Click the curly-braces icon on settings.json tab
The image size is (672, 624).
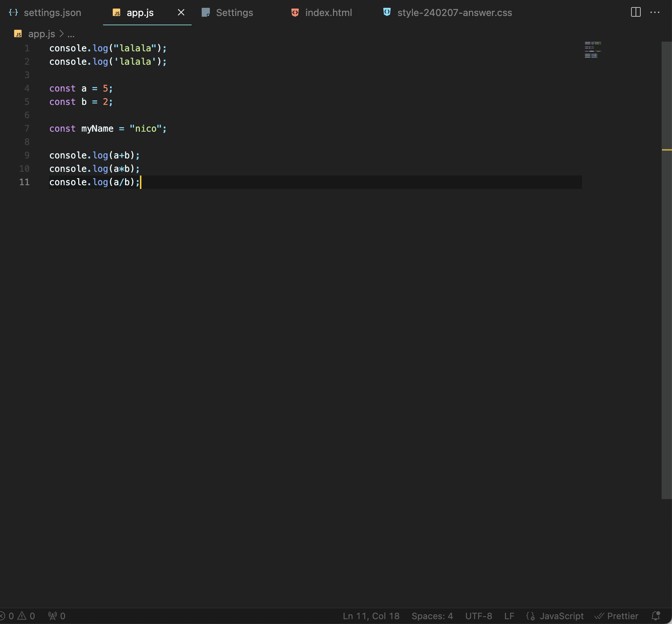[x=13, y=12]
